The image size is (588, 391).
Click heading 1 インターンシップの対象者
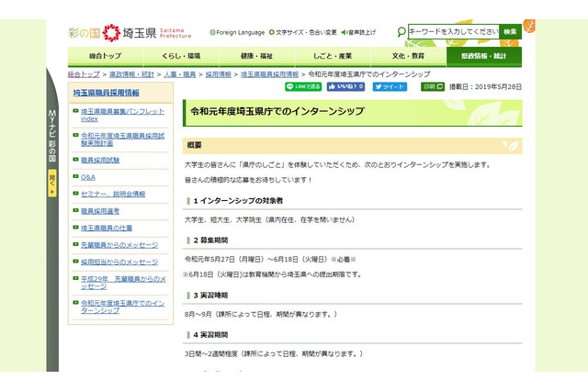coord(238,201)
